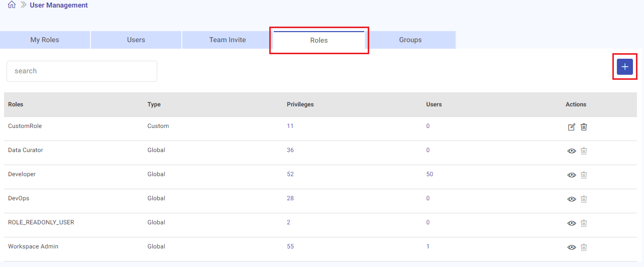Open the Users tab
Viewport: 644px width, 267px height.
tap(136, 40)
